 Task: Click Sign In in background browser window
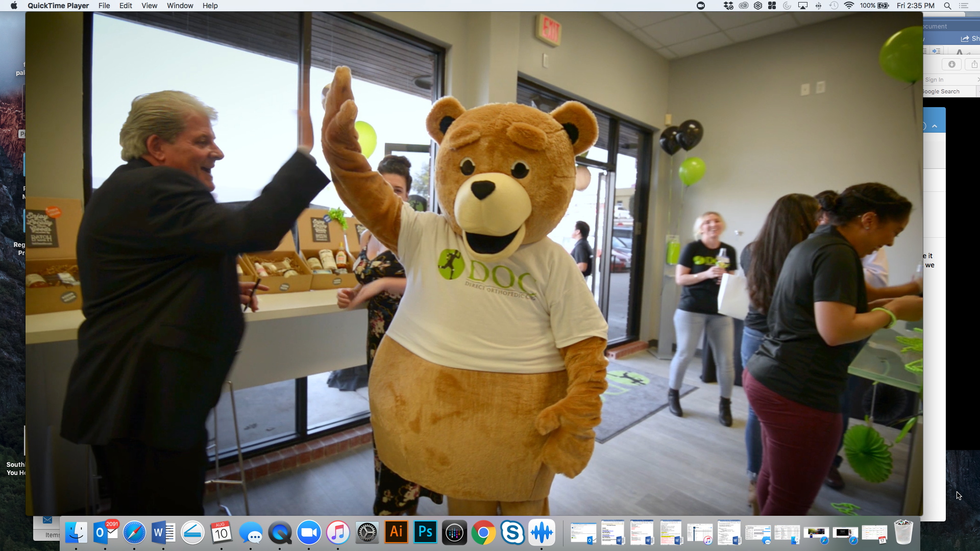pyautogui.click(x=934, y=80)
